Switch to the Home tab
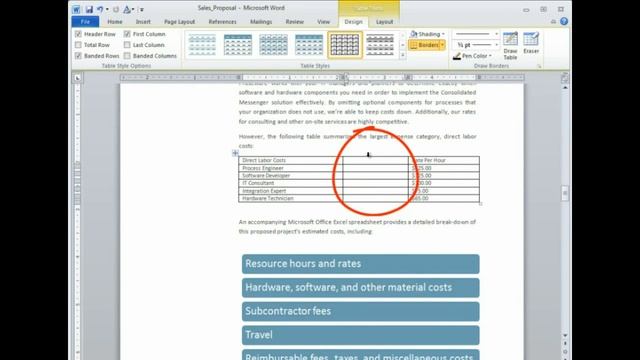Viewport: 640px width, 360px height. (115, 22)
